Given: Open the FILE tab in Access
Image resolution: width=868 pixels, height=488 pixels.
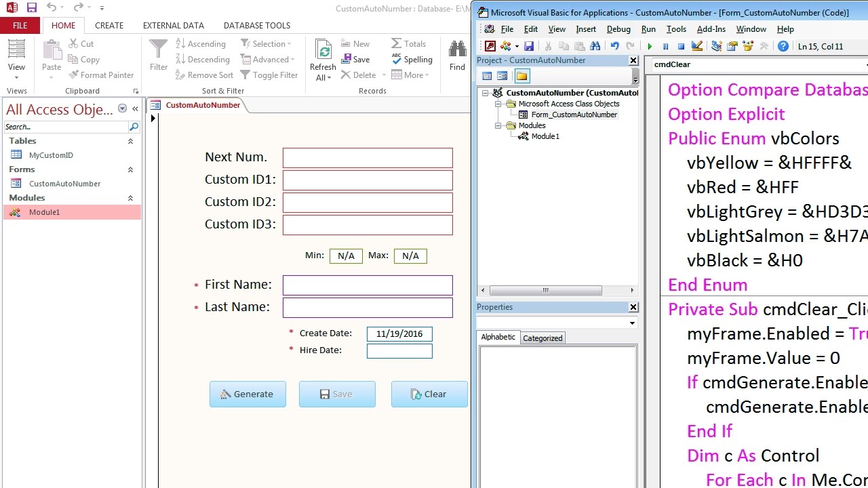Looking at the screenshot, I should coord(20,25).
